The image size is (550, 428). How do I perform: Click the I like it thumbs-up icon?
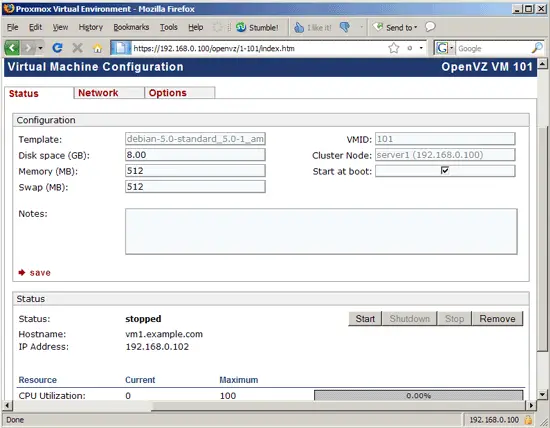point(299,27)
